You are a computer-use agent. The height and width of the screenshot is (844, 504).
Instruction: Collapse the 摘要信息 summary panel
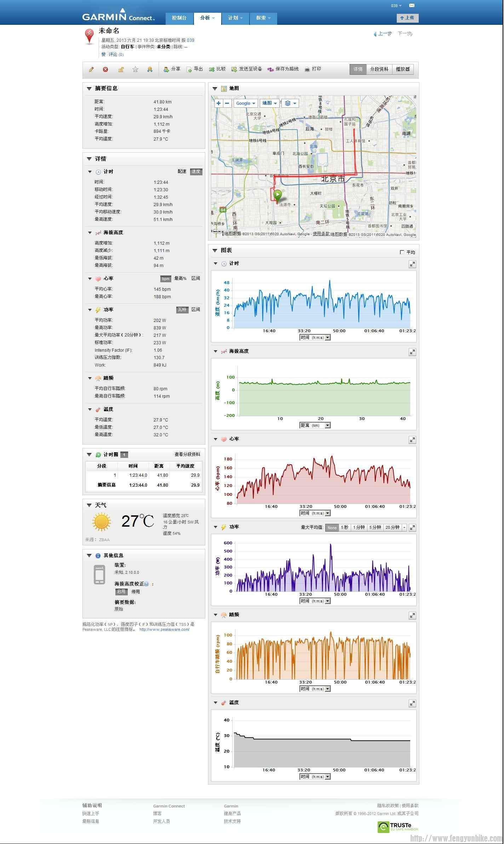(89, 89)
